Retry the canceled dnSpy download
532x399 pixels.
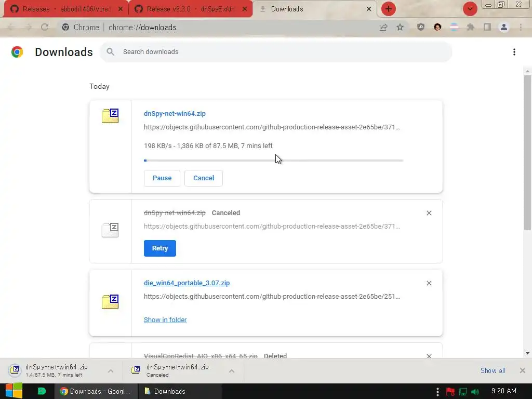[160, 248]
